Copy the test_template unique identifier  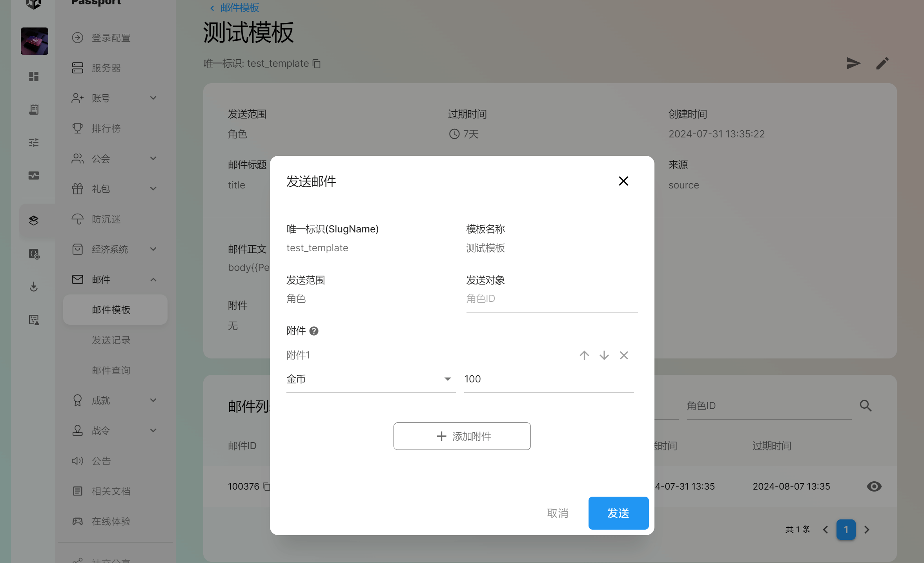[317, 64]
